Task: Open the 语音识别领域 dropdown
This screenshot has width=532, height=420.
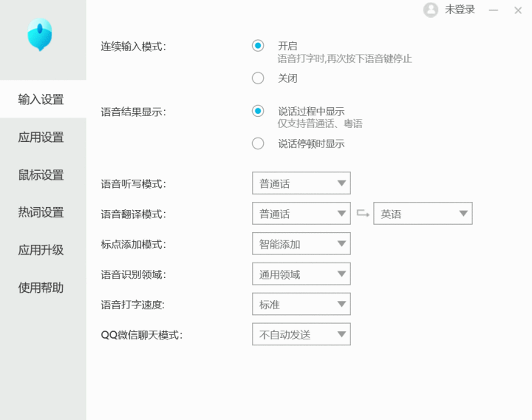Action: [301, 274]
